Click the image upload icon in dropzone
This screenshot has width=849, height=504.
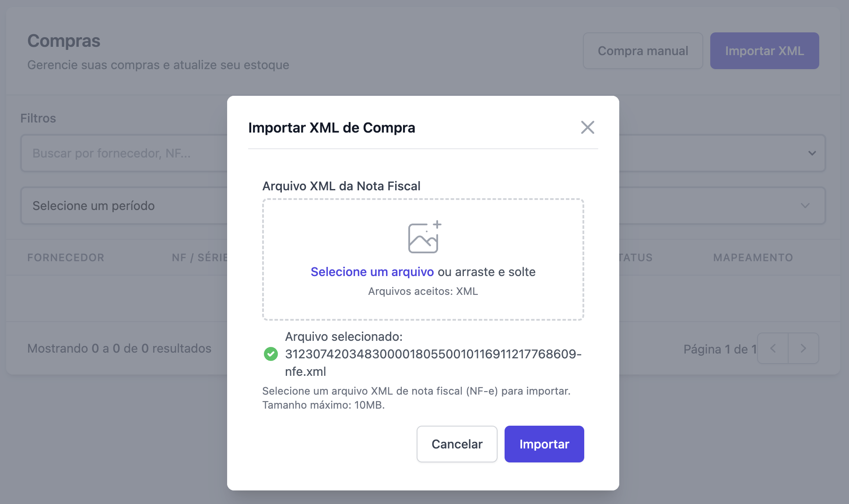[x=424, y=237]
